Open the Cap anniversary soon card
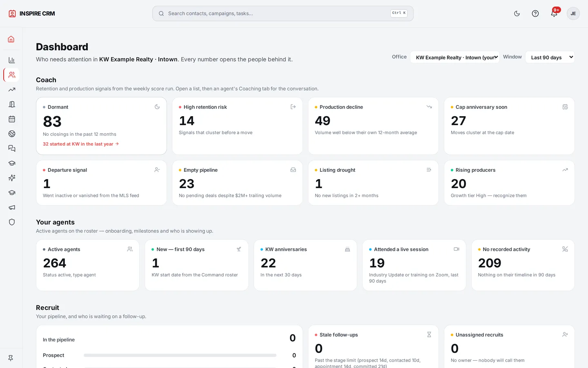The width and height of the screenshot is (588, 368). pos(509,126)
